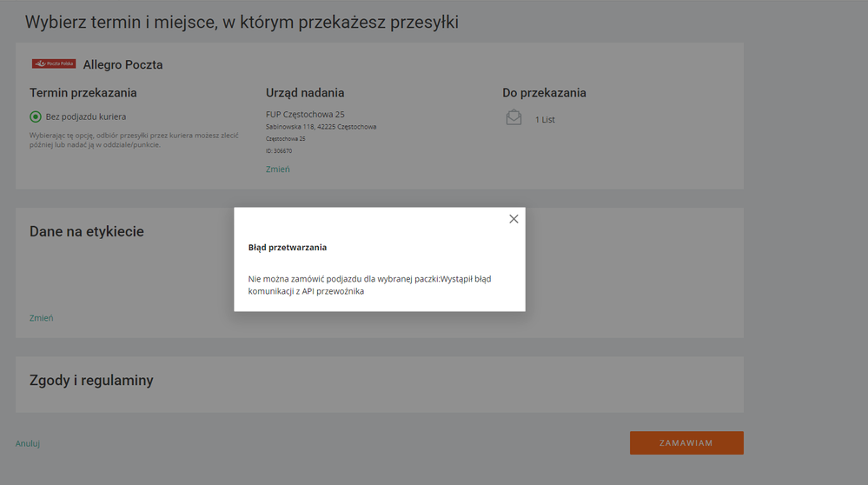
Task: Click Zmień link under Dane na etykiecie
Action: coord(42,318)
